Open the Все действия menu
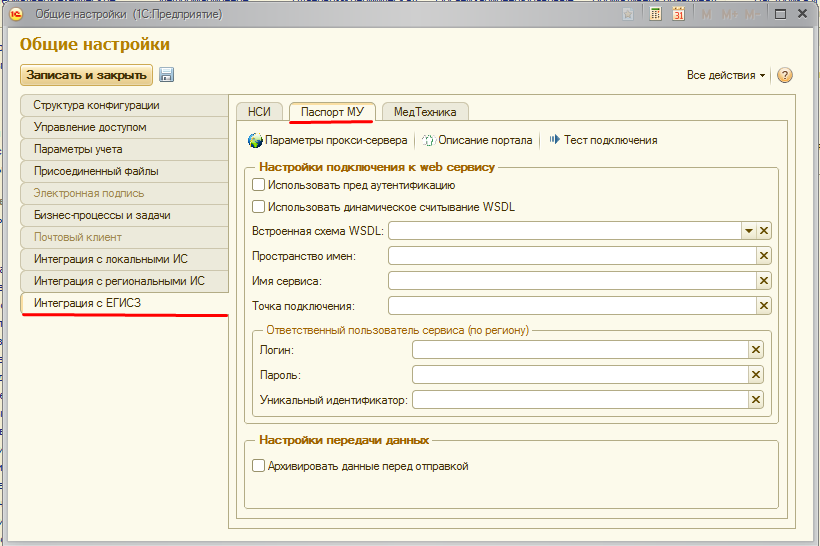 [x=726, y=75]
